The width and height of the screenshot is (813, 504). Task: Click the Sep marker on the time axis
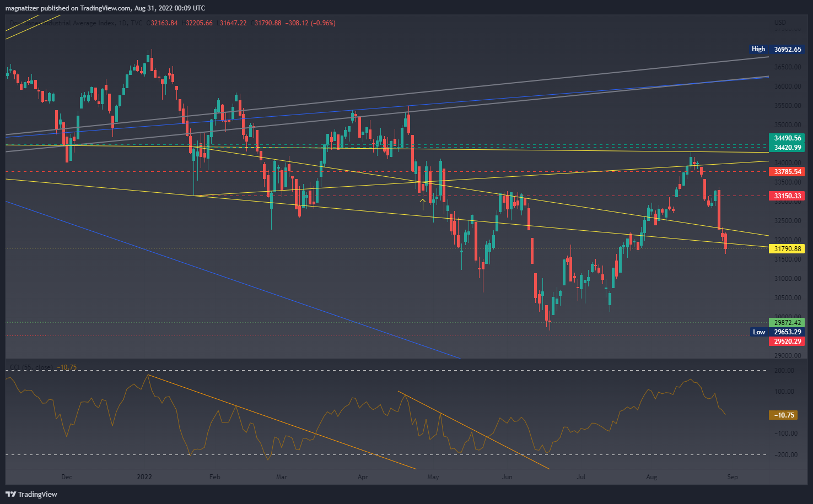(732, 477)
